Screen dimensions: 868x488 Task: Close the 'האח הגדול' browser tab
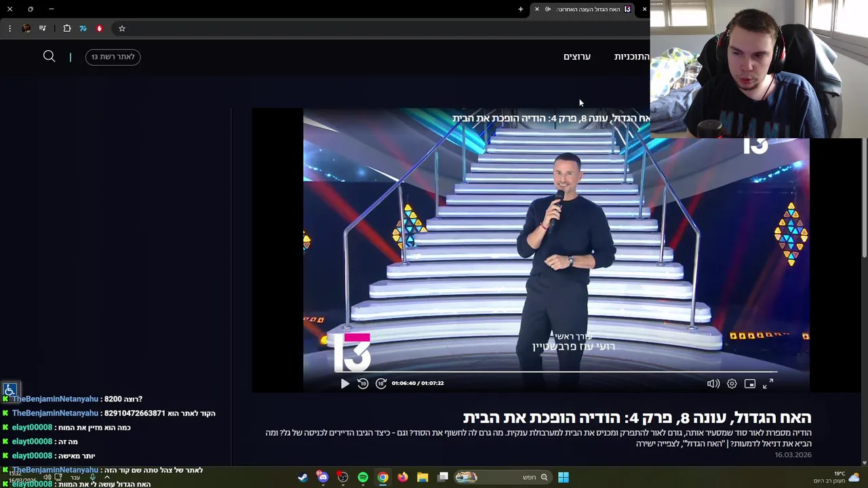537,9
